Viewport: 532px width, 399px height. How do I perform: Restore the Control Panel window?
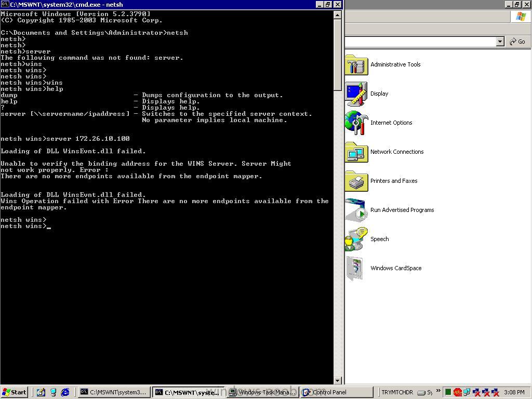pyautogui.click(x=517, y=4)
